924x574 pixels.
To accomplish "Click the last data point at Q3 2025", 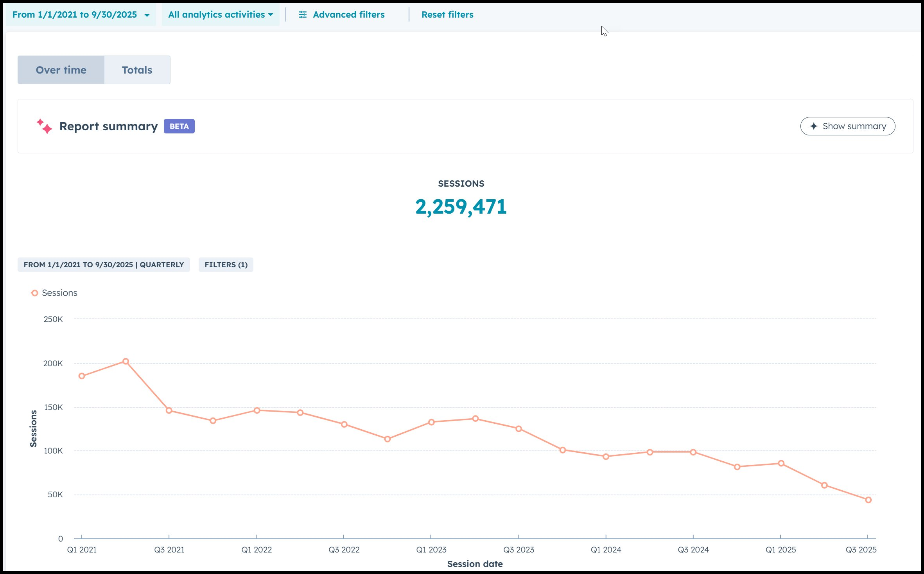I will [x=868, y=500].
